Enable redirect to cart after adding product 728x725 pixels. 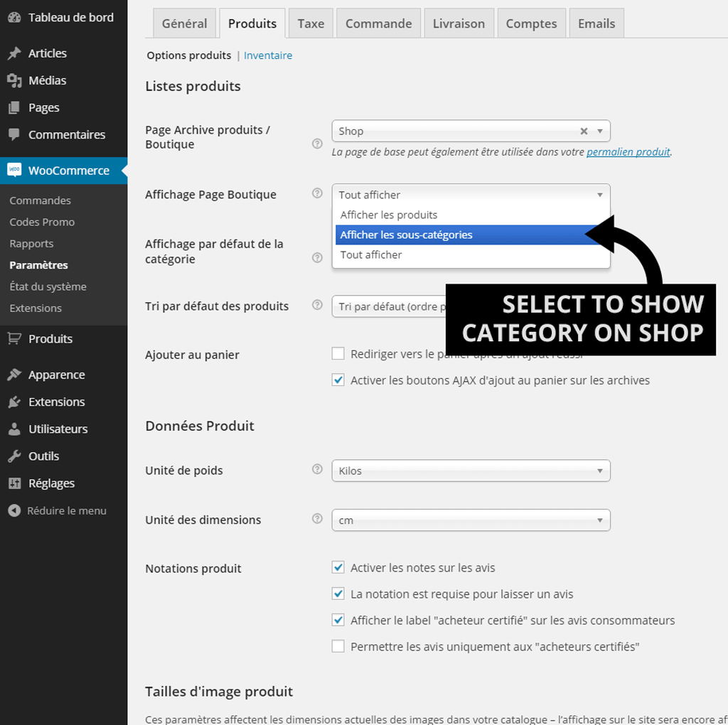point(338,353)
